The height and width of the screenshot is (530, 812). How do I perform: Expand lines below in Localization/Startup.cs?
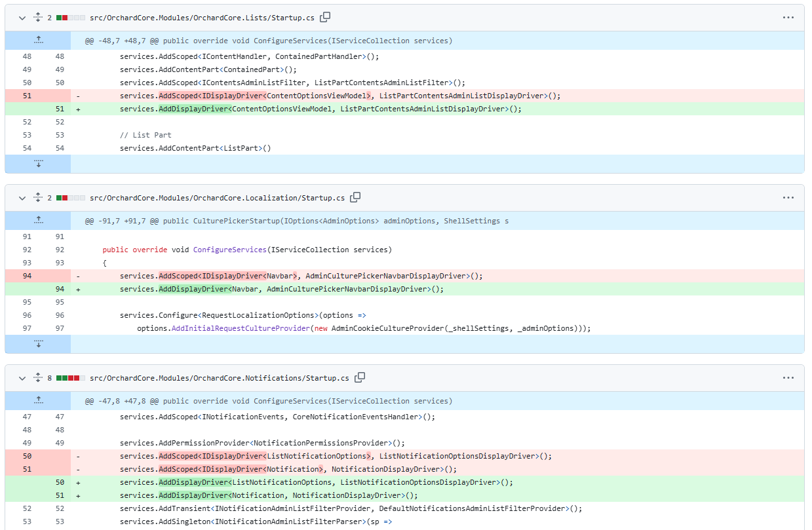[38, 343]
